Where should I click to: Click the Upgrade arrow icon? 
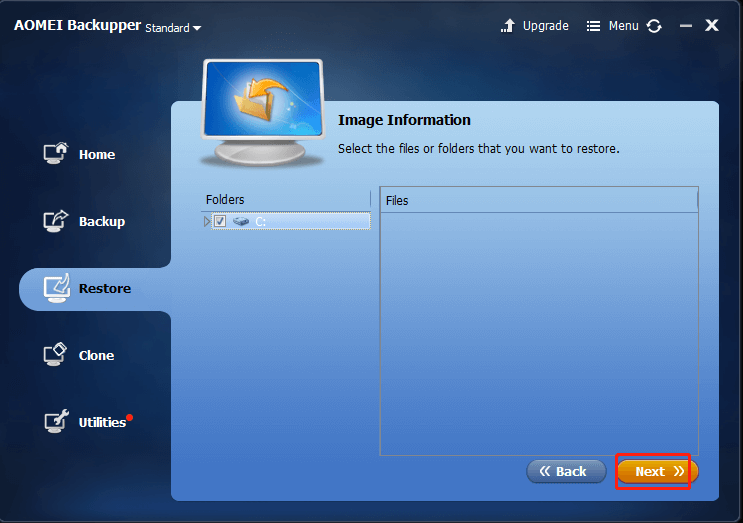point(508,26)
